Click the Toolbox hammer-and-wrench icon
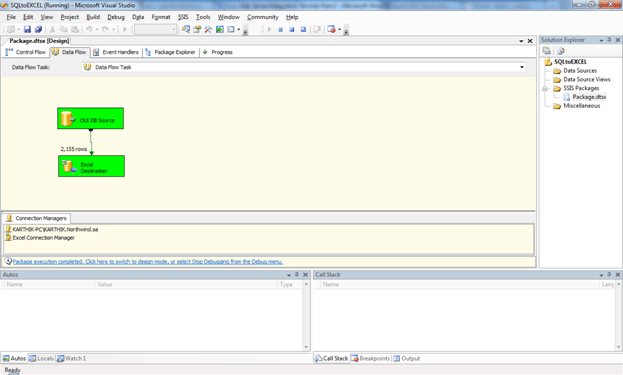The width and height of the screenshot is (623, 375). pyautogui.click(x=208, y=29)
